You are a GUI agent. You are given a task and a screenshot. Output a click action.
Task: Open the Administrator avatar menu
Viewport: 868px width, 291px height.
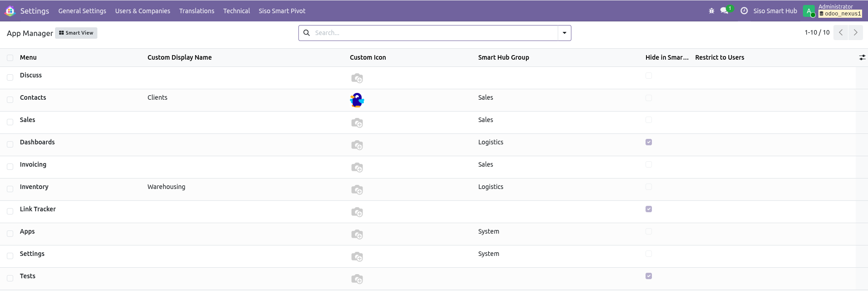(809, 11)
